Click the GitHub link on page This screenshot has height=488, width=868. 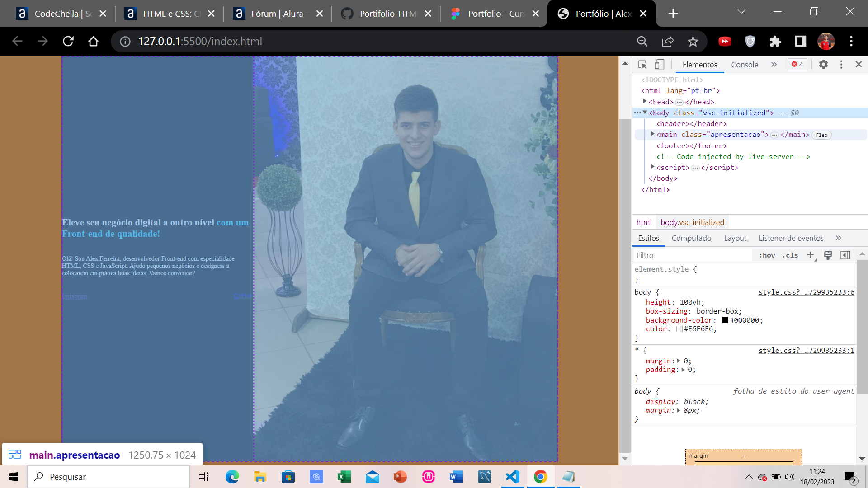[x=243, y=296]
